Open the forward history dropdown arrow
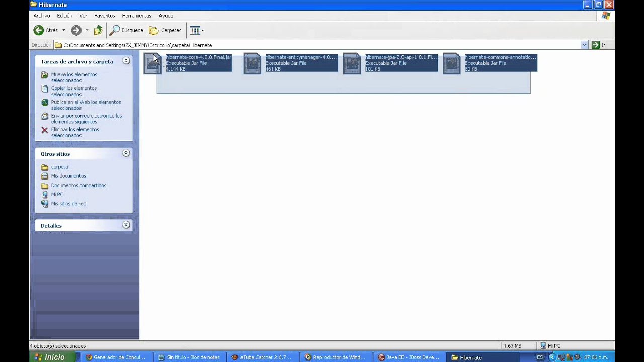The height and width of the screenshot is (362, 644). tap(87, 30)
